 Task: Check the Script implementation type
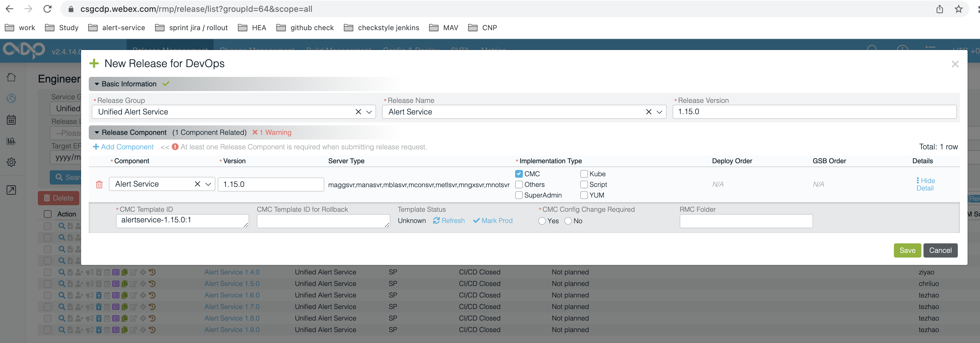(584, 185)
